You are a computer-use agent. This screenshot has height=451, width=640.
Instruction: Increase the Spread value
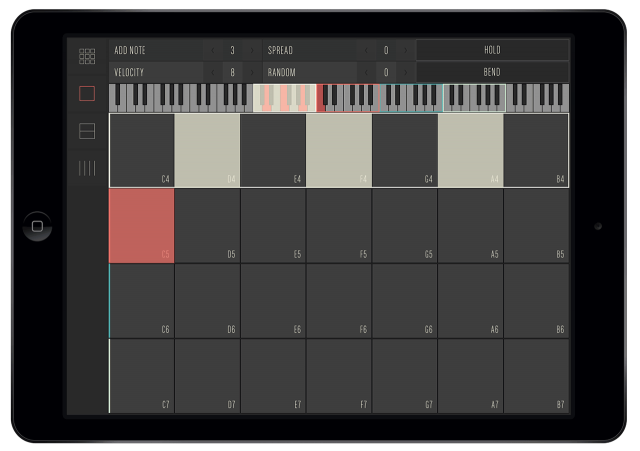(405, 50)
